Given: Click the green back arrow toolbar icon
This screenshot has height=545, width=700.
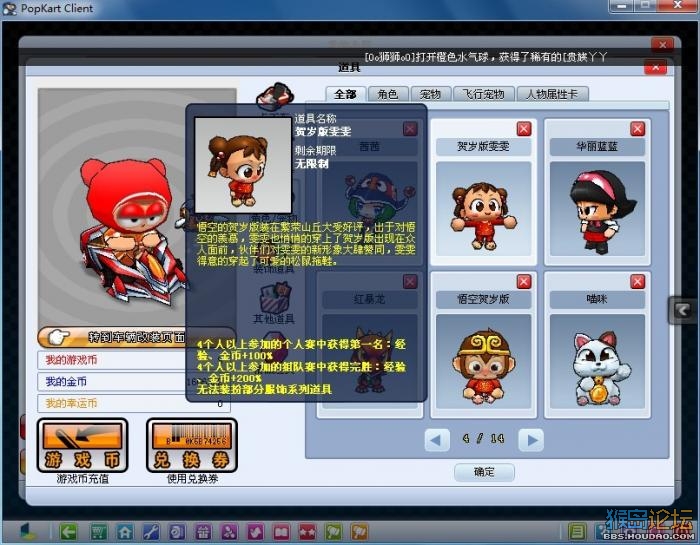Looking at the screenshot, I should 68,532.
